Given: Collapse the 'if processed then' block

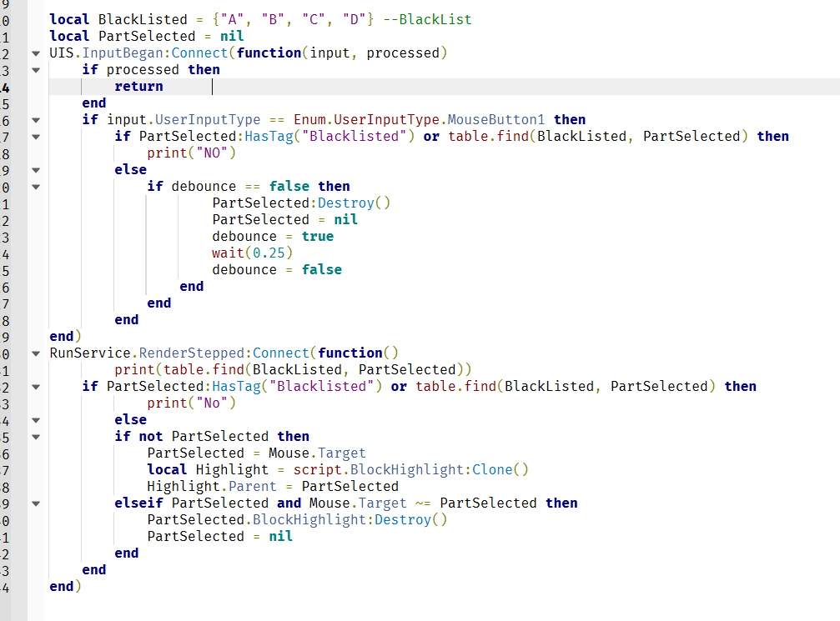Looking at the screenshot, I should click(34, 70).
